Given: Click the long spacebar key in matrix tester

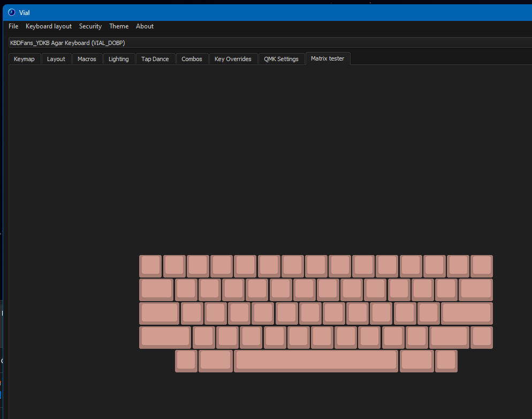Looking at the screenshot, I should [316, 361].
